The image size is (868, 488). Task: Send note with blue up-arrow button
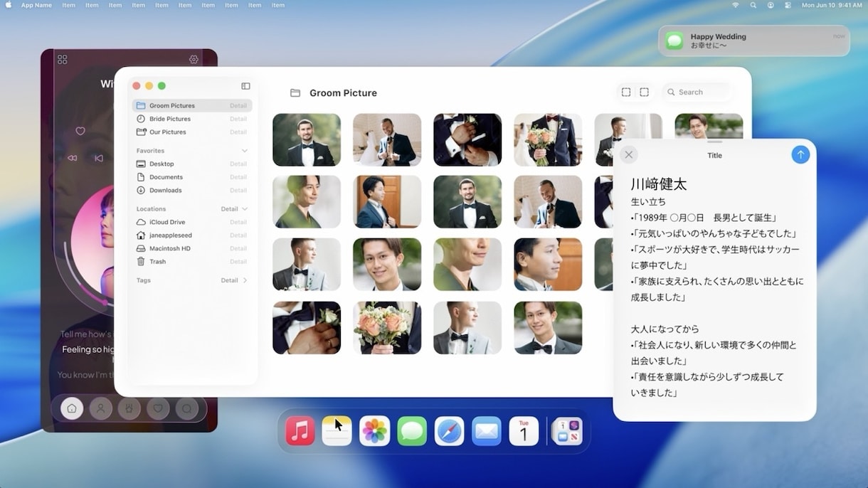pyautogui.click(x=800, y=154)
